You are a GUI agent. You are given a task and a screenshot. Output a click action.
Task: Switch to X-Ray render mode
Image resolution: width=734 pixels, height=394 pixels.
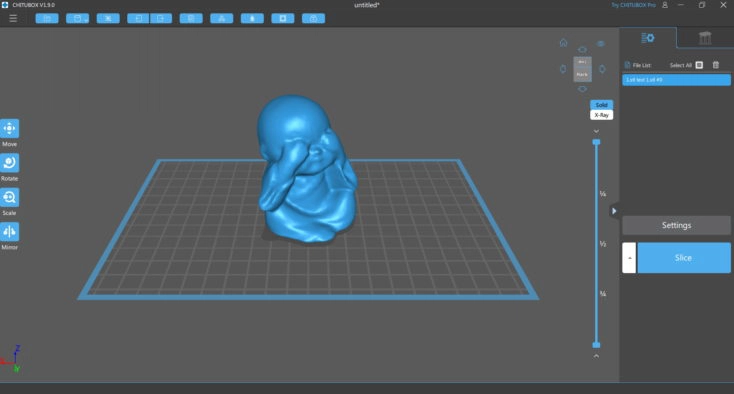tap(602, 115)
